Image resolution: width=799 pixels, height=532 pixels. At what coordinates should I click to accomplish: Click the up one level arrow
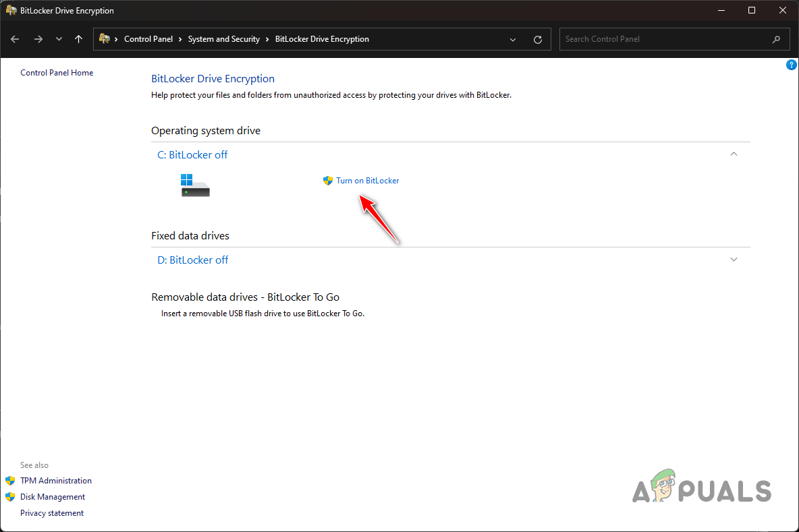pyautogui.click(x=78, y=39)
